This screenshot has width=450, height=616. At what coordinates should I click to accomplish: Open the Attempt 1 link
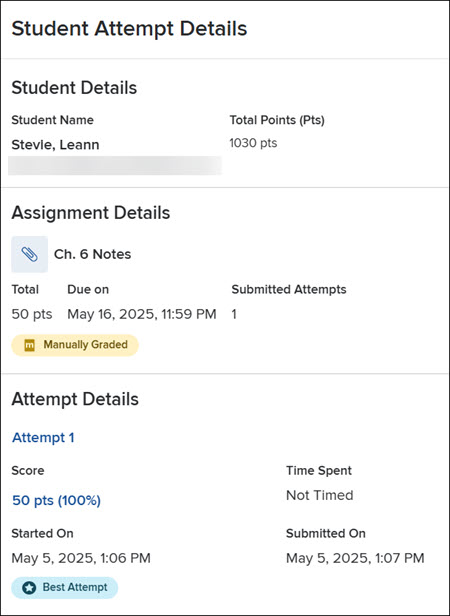coord(43,438)
